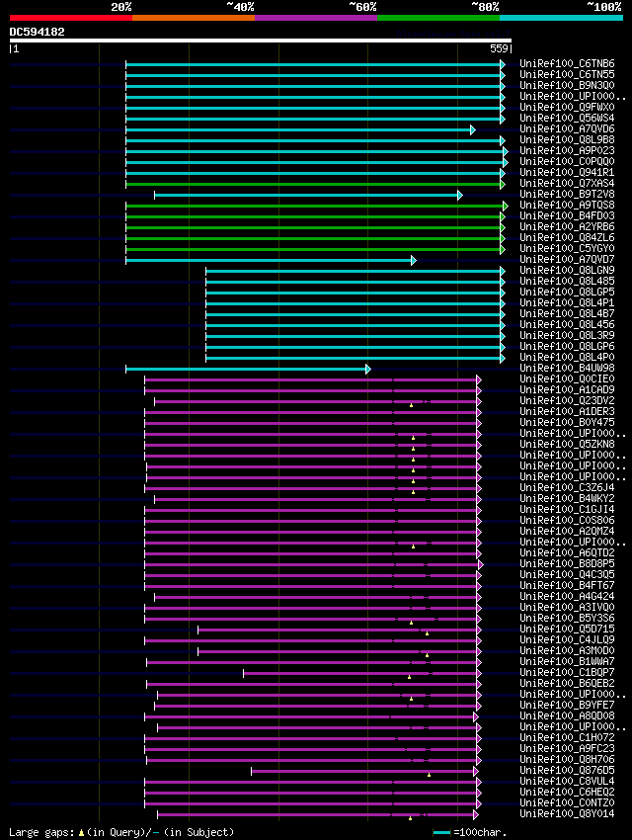The image size is (632, 840).
Task: Select the UniRef100_A1DER3 label
Action: click(x=567, y=411)
